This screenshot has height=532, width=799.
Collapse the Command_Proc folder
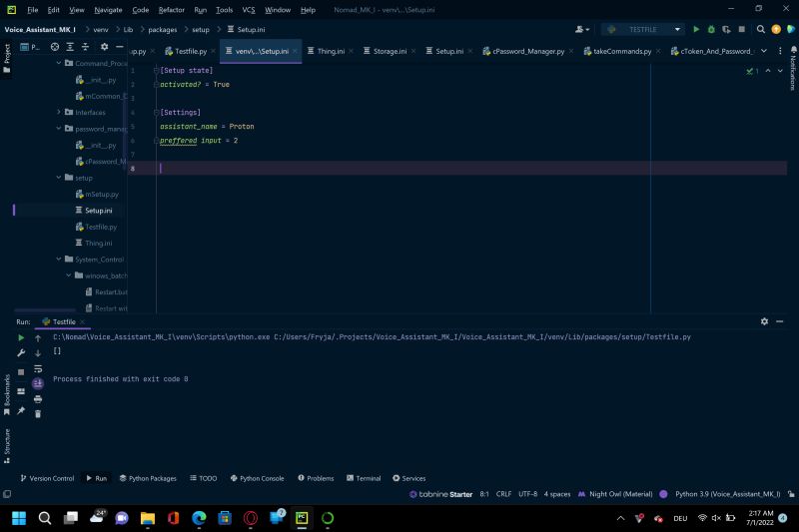(59, 63)
